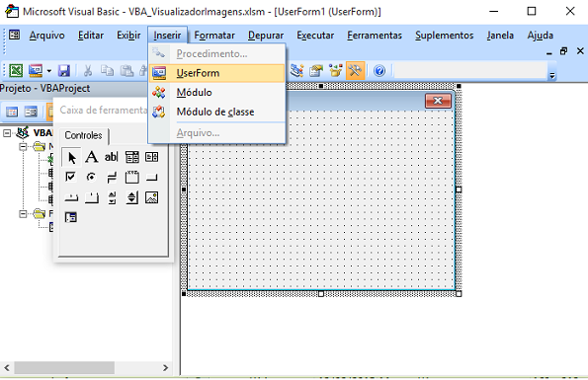Image resolution: width=588 pixels, height=380 pixels.
Task: Click the Controles tab in toolbox
Action: (83, 135)
